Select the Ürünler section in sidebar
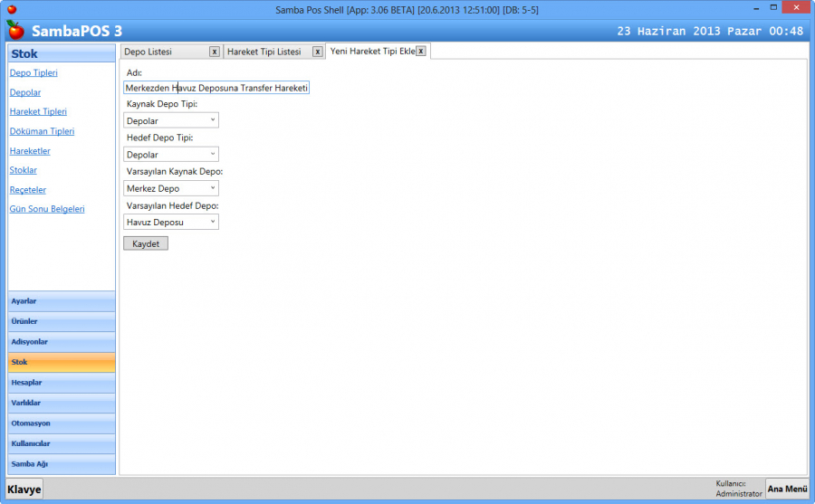 61,321
